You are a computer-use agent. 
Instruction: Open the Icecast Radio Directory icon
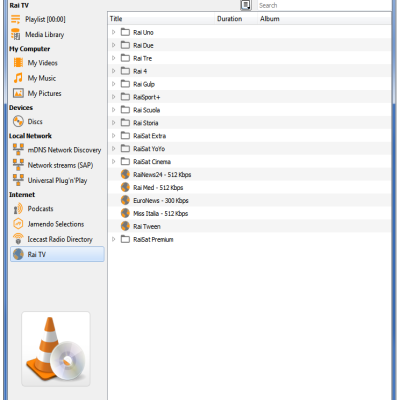[18, 239]
